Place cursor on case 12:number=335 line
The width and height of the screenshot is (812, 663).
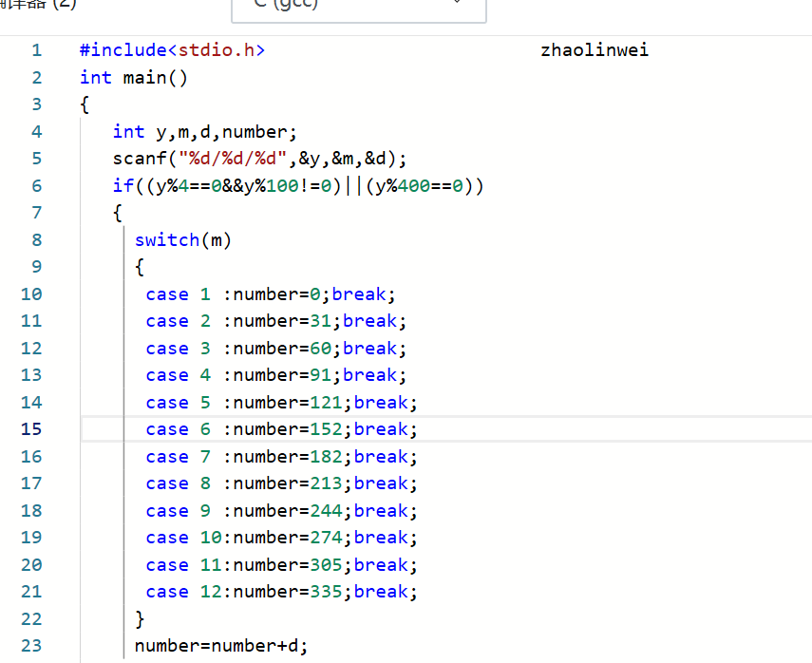coord(281,592)
